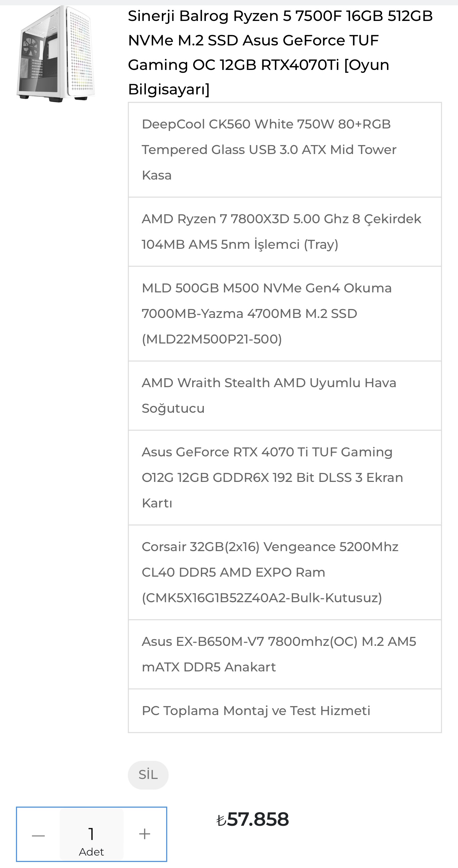Screen dimensions: 458x868
Task: Select the AMD Wraith Stealth cooler row
Action: pyautogui.click(x=285, y=396)
